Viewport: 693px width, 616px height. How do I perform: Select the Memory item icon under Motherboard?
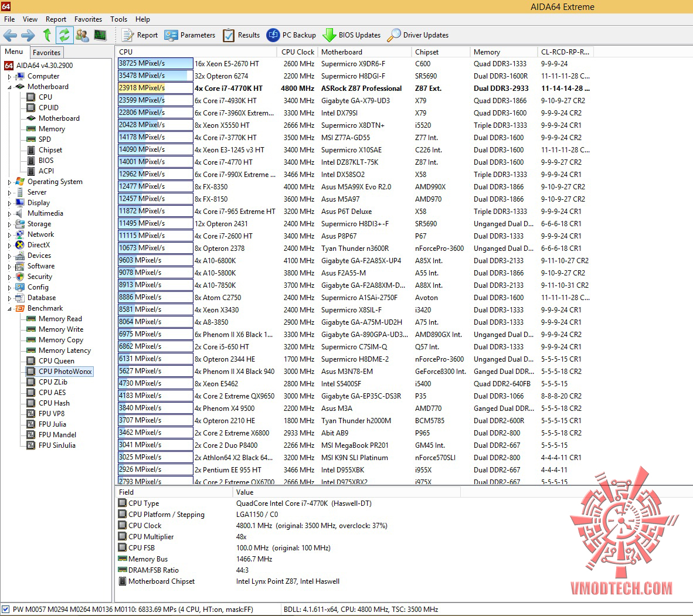31,128
